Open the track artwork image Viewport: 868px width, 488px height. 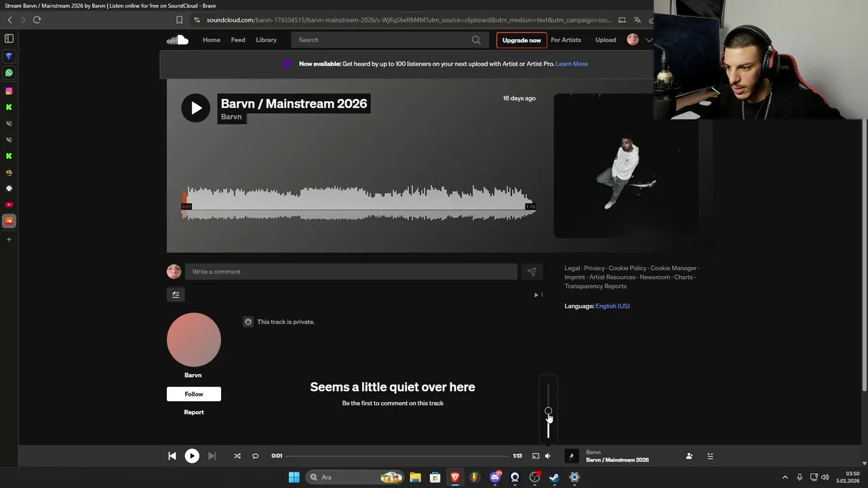pyautogui.click(x=626, y=165)
